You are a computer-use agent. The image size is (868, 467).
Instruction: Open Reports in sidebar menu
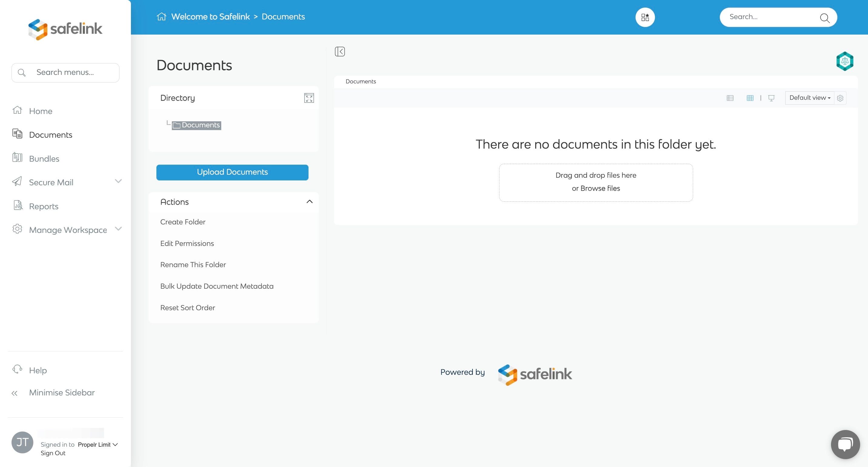pos(44,206)
